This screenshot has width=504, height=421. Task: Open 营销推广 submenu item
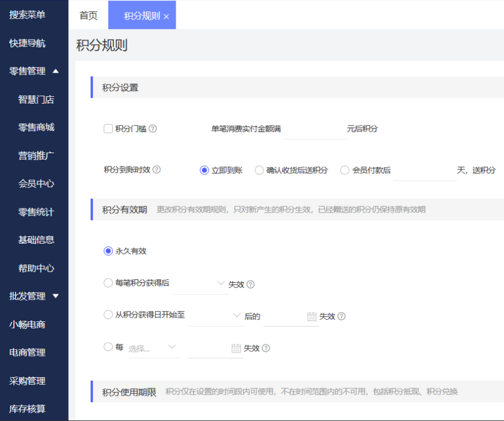[x=36, y=155]
